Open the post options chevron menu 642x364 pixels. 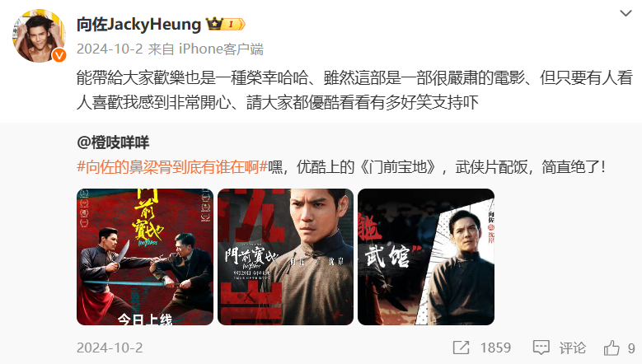click(626, 13)
